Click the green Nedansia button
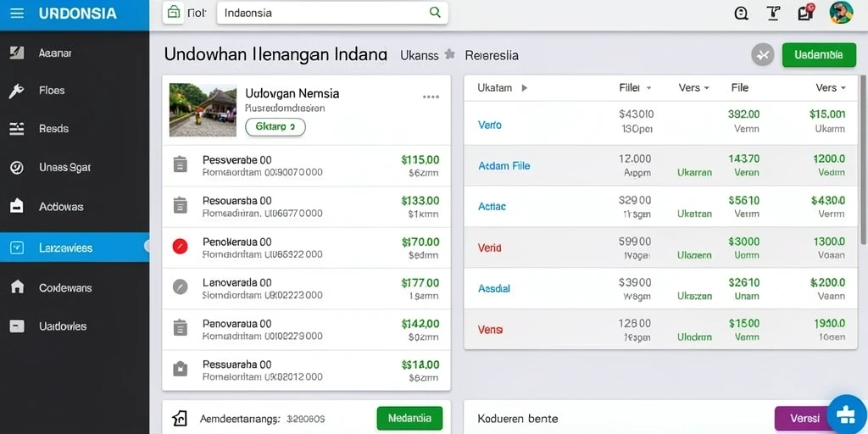868x434 pixels. (x=409, y=419)
